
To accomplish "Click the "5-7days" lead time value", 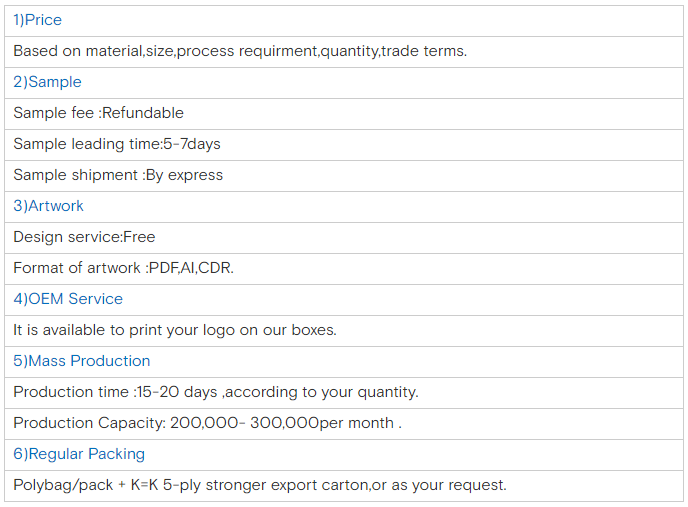I will 192,144.
